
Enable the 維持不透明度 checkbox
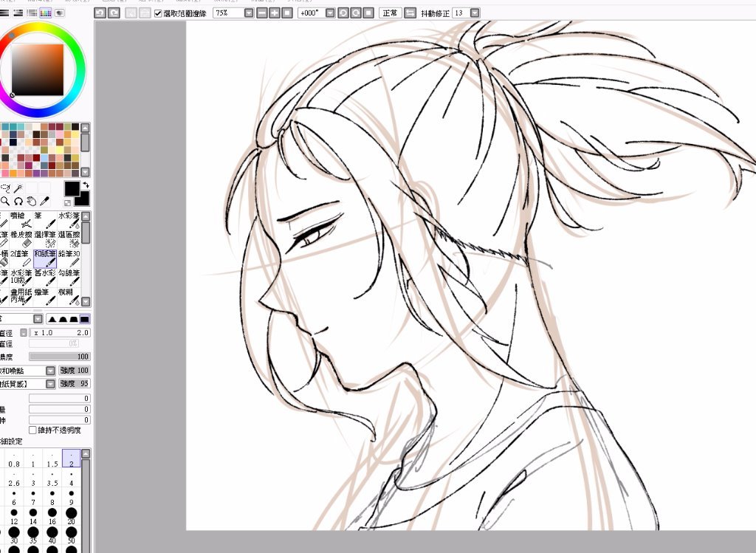click(32, 430)
